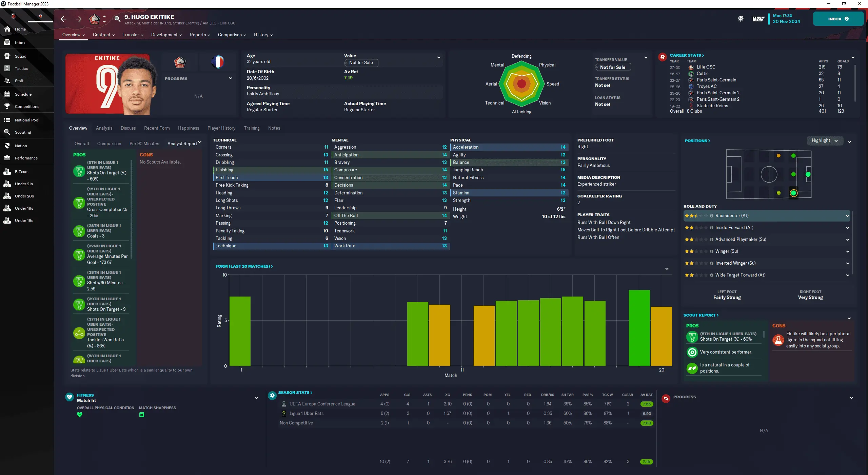Viewport: 868px width, 475px height.
Task: Select the central attacking midfielder position dot
Action: click(793, 174)
